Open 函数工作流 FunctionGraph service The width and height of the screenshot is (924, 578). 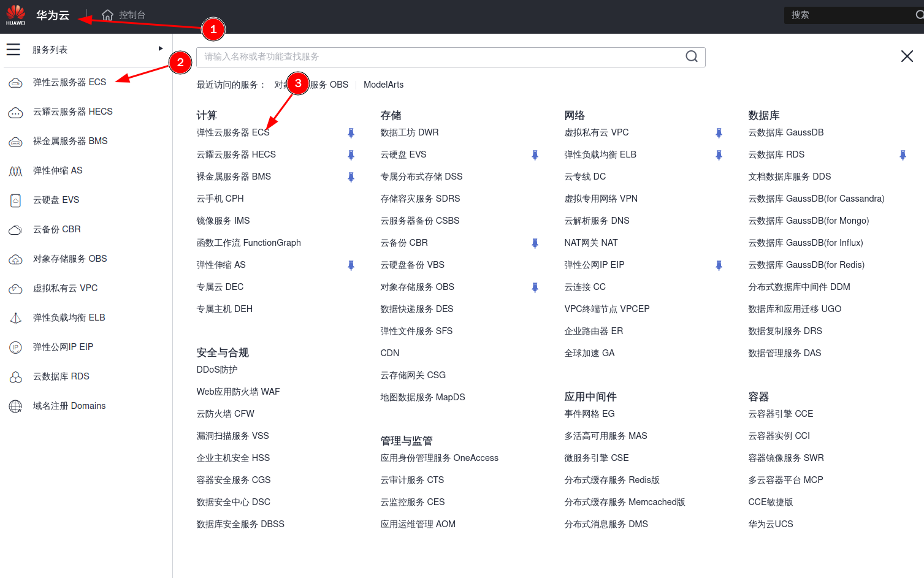pyautogui.click(x=248, y=242)
